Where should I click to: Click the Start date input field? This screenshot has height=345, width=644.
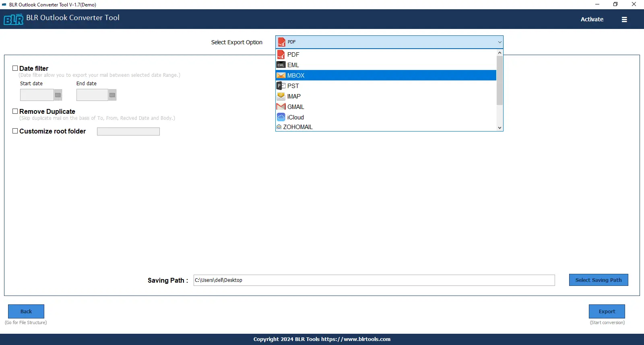pos(37,95)
